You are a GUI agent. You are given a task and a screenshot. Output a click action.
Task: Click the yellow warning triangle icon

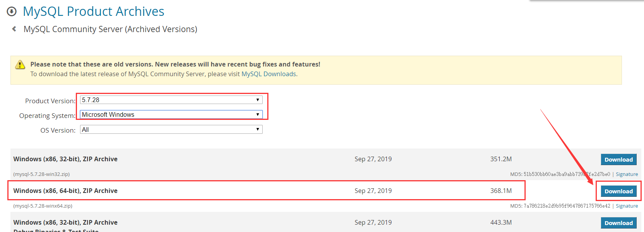pos(20,65)
